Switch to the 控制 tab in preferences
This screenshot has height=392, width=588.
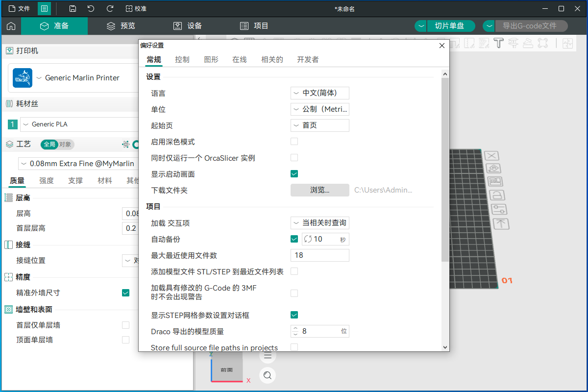tap(182, 59)
